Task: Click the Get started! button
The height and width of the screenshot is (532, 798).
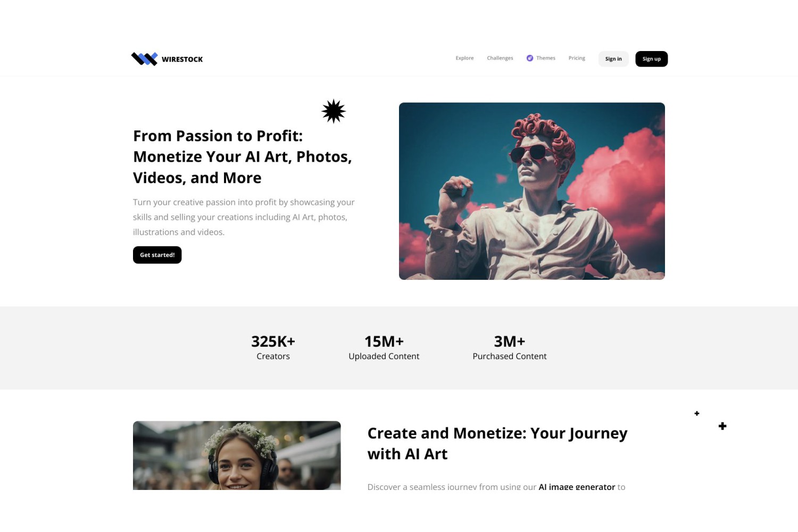Action: (157, 255)
